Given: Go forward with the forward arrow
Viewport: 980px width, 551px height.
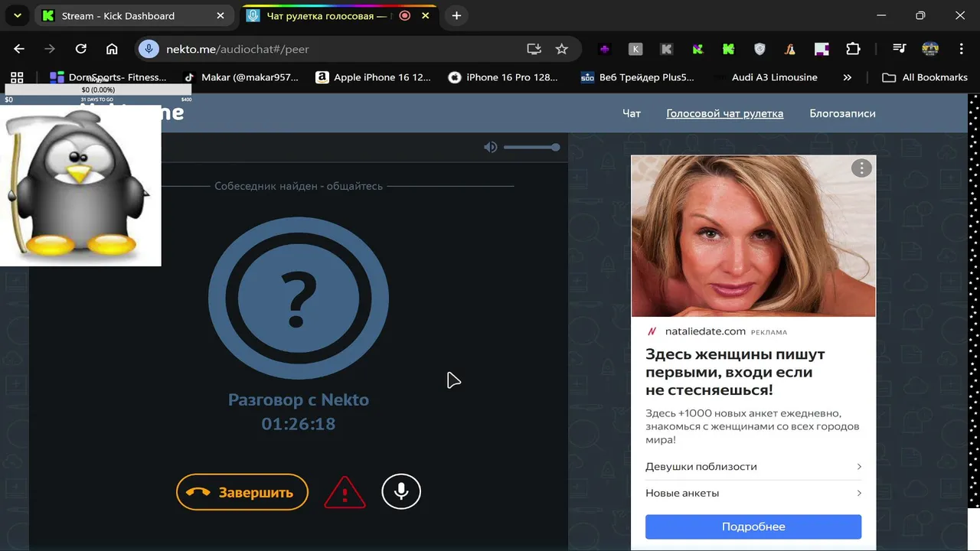Looking at the screenshot, I should (50, 49).
